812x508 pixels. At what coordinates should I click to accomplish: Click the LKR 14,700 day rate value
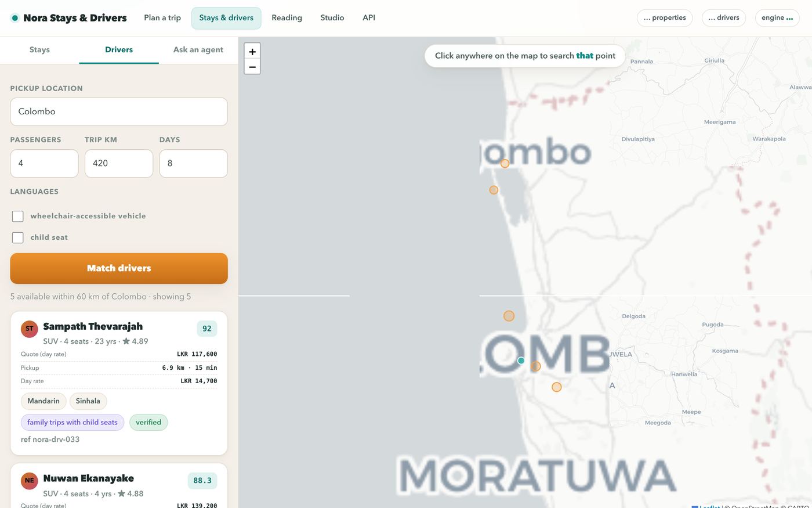[x=199, y=381]
